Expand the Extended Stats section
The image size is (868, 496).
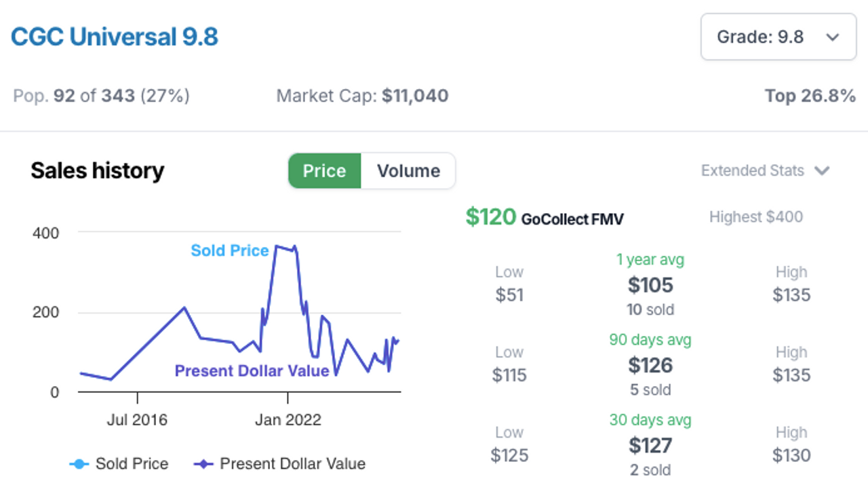click(x=752, y=170)
